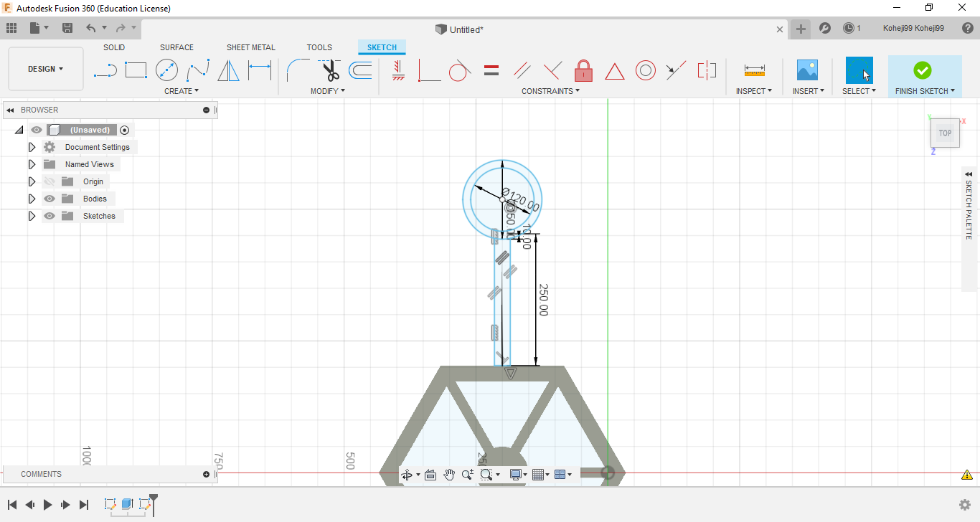980x522 pixels.
Task: Open the Kohej i99 account menu
Action: (913, 28)
